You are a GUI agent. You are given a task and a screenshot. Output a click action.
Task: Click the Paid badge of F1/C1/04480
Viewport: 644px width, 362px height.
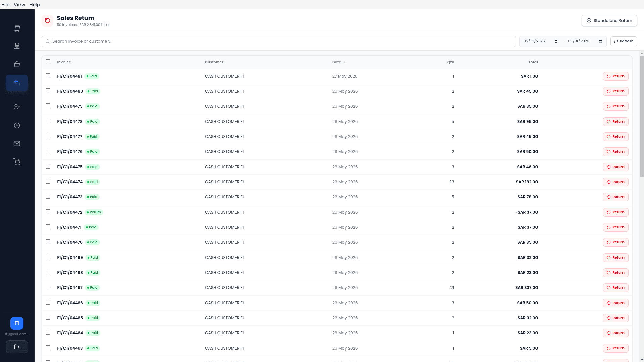(x=93, y=91)
